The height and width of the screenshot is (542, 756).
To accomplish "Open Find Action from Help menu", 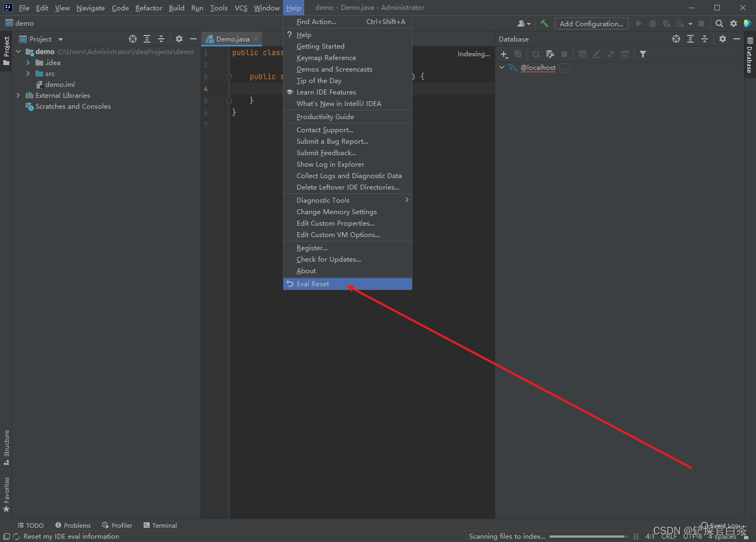I will (x=347, y=22).
